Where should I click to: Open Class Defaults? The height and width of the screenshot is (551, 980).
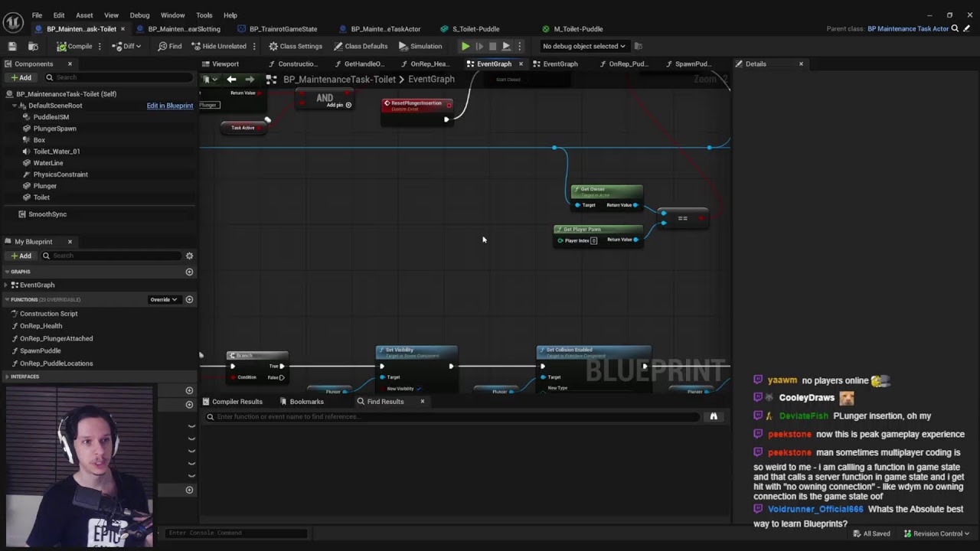tap(361, 46)
